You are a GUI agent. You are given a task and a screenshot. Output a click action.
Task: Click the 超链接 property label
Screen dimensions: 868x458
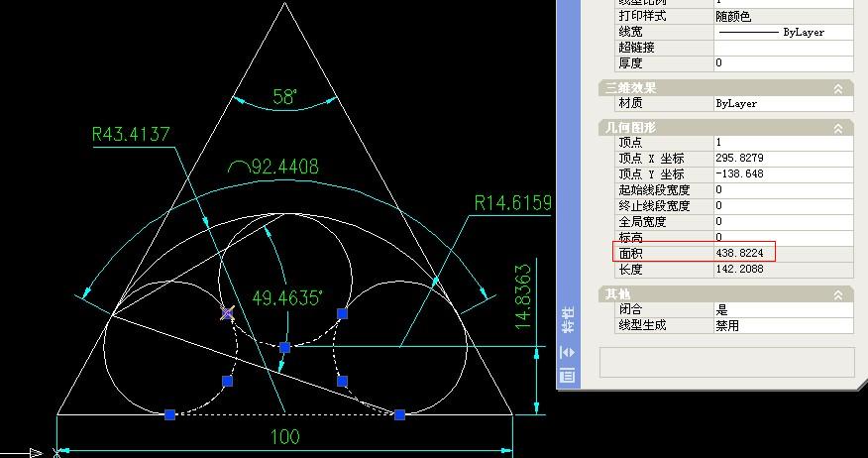tap(636, 48)
